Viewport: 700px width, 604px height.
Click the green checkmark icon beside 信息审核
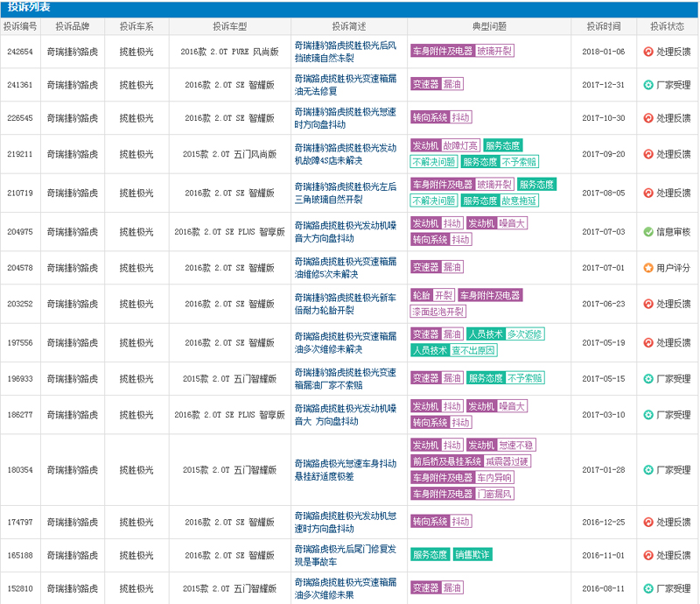[x=648, y=232]
